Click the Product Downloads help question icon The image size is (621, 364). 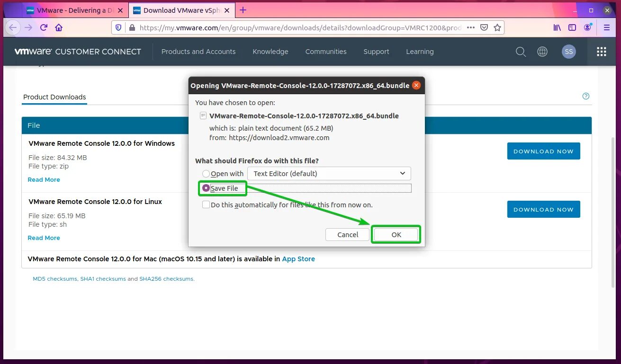[586, 96]
